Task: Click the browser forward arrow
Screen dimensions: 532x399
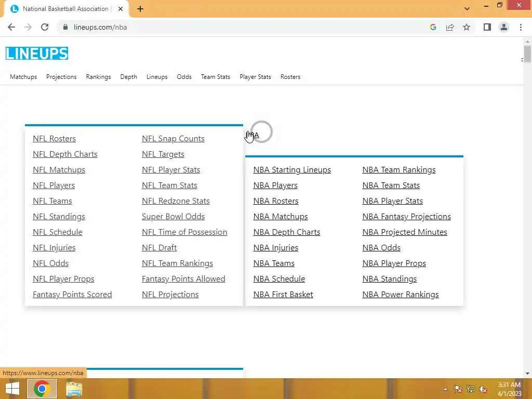Action: point(28,27)
